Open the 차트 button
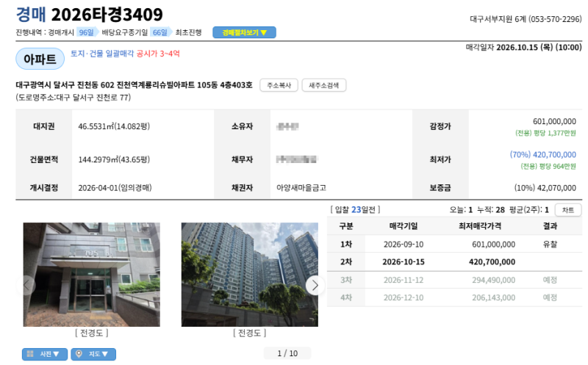Screen dimensions: 588x365 click(567, 210)
